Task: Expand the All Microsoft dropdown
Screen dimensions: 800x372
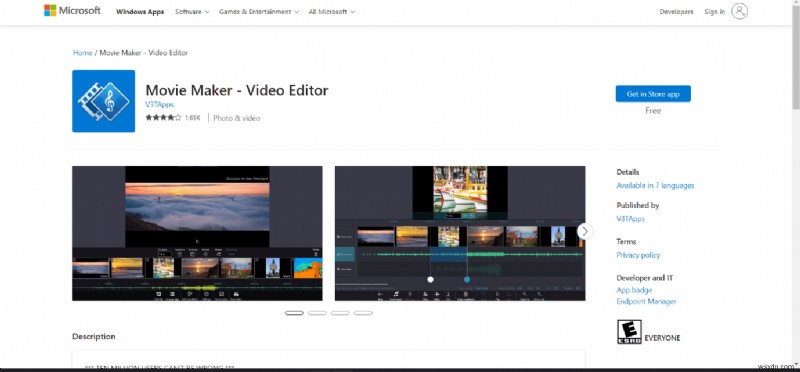Action: coord(332,12)
